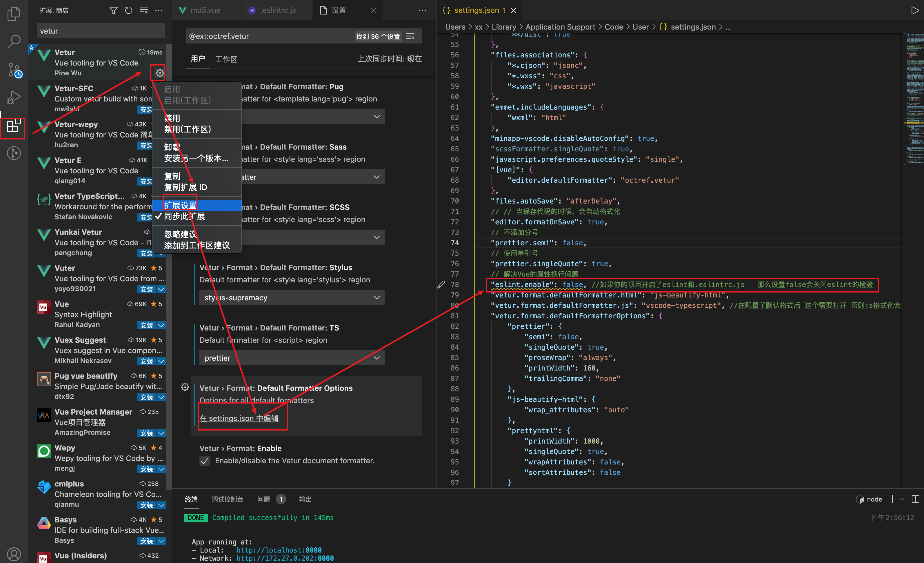Select 复制扩展 ID menu entry
The width and height of the screenshot is (924, 563).
tap(197, 187)
